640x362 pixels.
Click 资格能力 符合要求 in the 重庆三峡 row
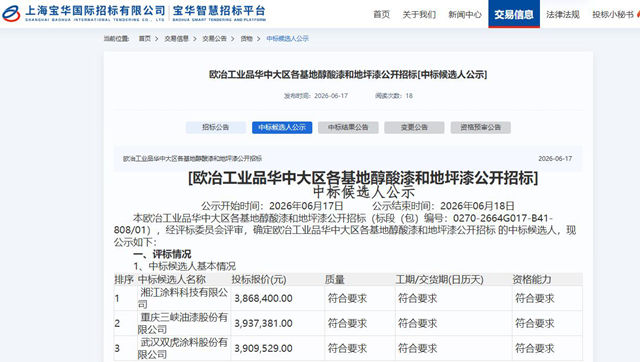[x=535, y=323]
